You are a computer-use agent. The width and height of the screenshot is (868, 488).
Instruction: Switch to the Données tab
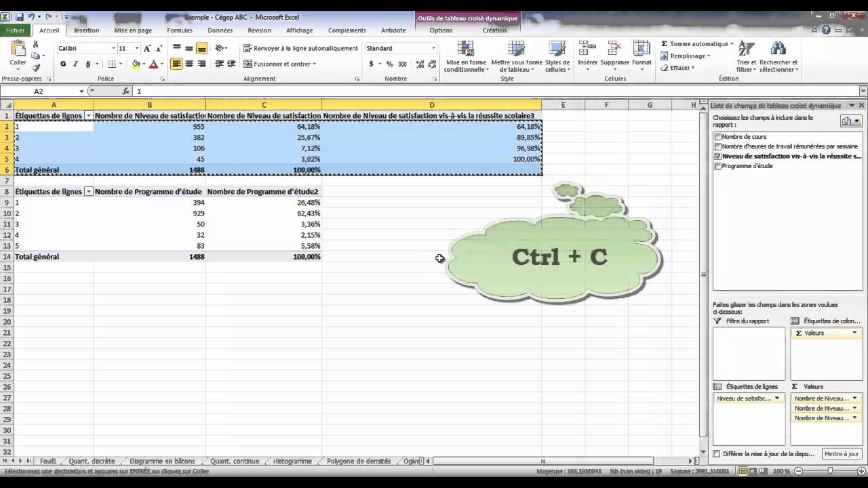pos(220,30)
